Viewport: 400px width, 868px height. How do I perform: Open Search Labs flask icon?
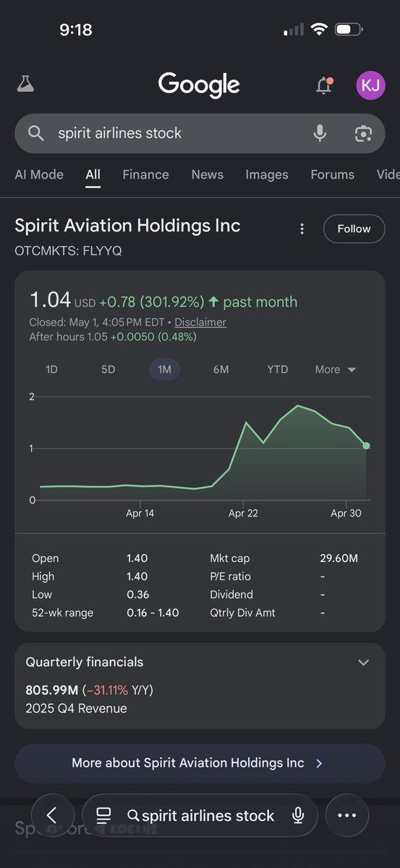point(25,85)
